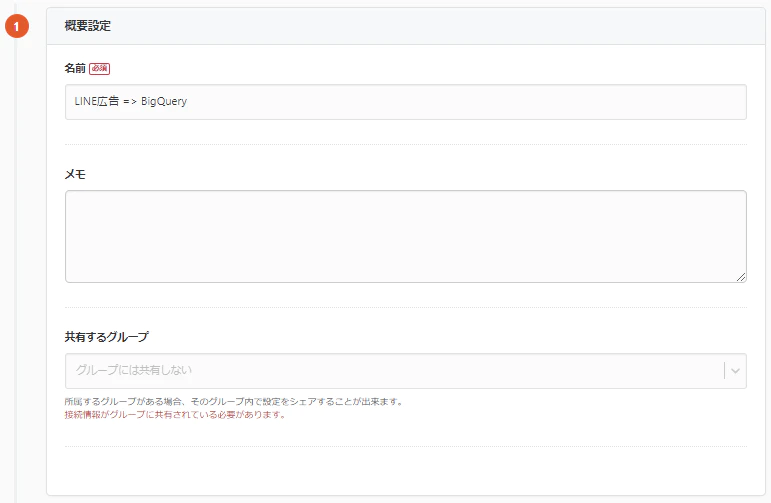Click the 共有するグループ label

point(107,337)
